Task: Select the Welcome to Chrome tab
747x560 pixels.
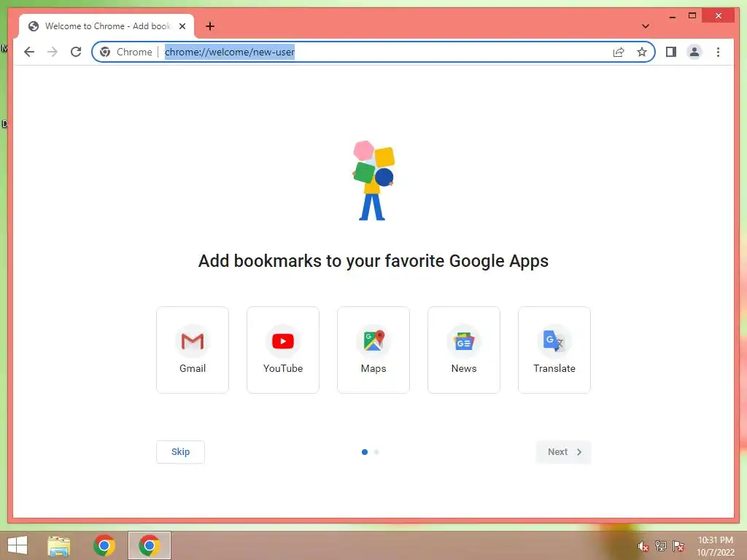Action: [x=107, y=26]
